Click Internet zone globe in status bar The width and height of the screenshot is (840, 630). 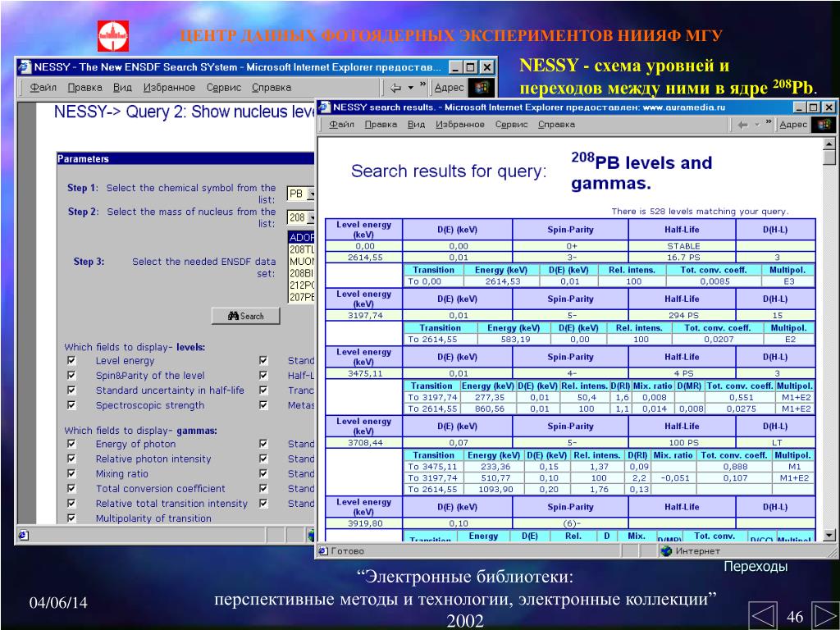(666, 550)
